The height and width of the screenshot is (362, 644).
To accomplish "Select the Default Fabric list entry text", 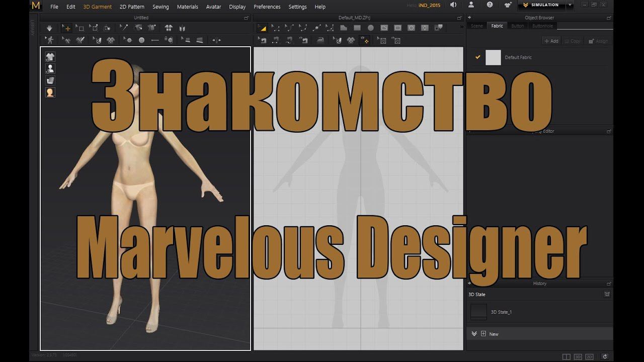I will pos(518,57).
